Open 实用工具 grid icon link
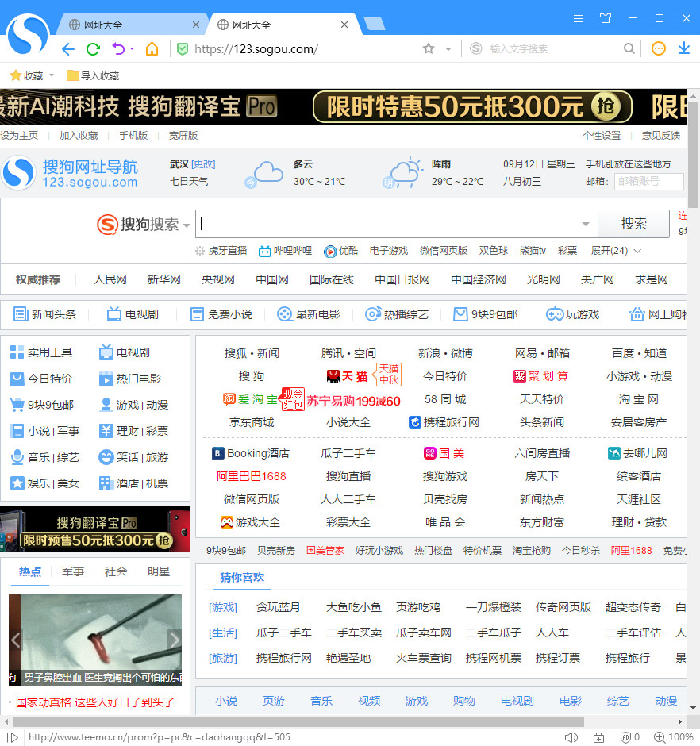 click(x=41, y=352)
